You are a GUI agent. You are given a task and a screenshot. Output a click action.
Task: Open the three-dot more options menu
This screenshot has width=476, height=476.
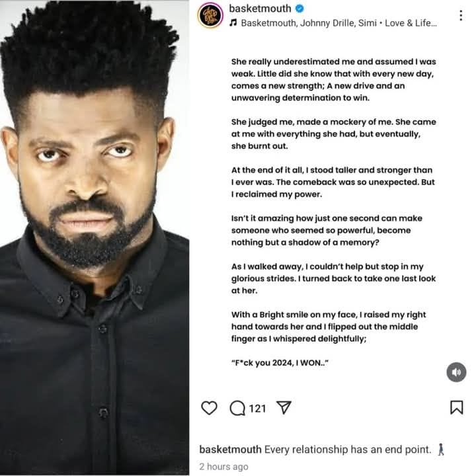click(461, 15)
